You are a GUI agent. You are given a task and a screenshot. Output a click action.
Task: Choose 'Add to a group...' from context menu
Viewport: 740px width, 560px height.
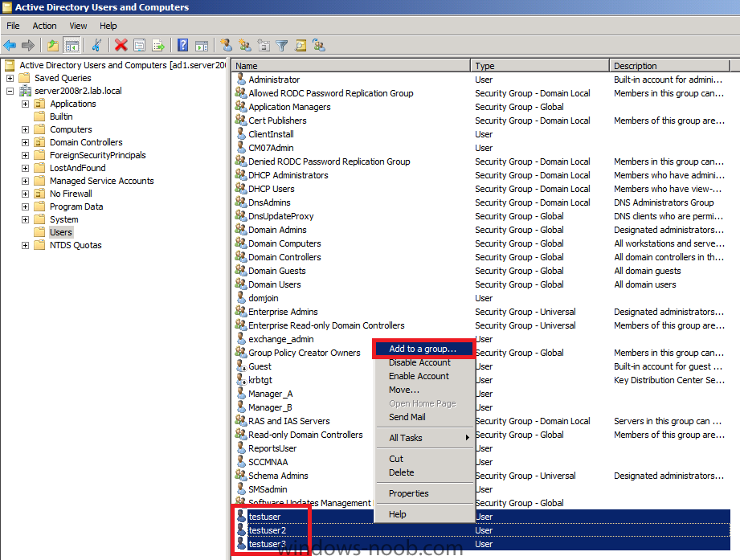425,349
